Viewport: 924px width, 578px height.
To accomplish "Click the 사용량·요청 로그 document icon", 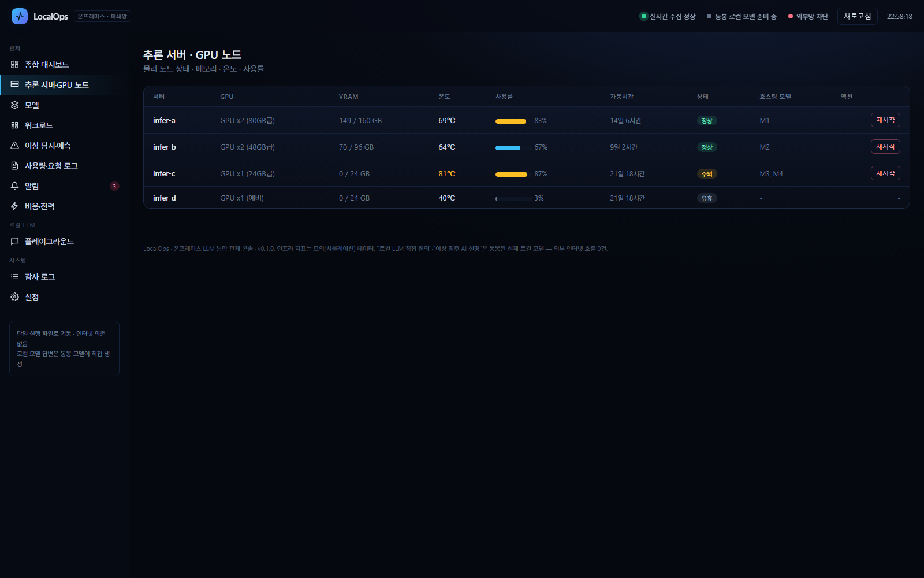I will pos(15,166).
